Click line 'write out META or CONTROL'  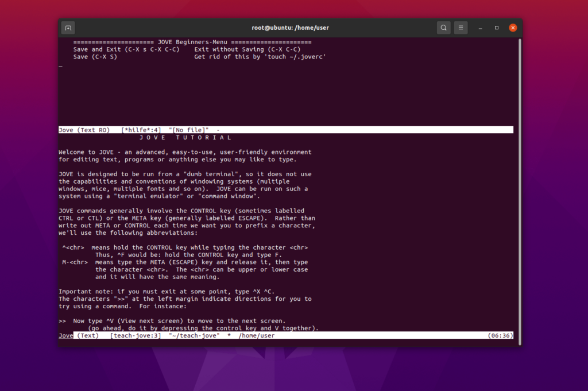point(187,226)
